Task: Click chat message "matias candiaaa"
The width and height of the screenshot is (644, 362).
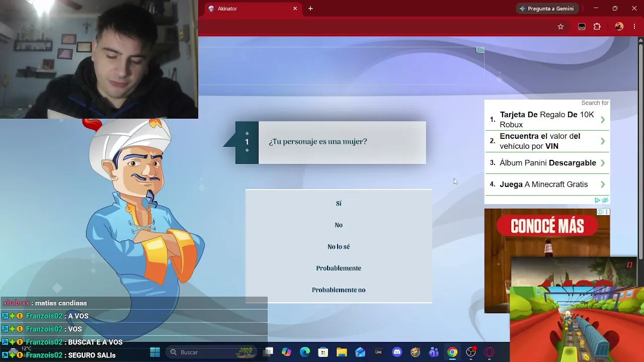Action: coord(61,303)
